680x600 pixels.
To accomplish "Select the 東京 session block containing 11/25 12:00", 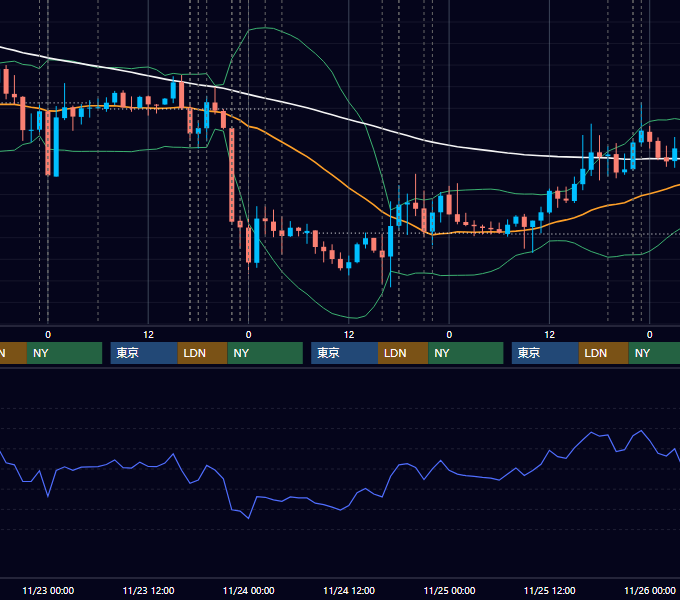I will click(x=545, y=353).
